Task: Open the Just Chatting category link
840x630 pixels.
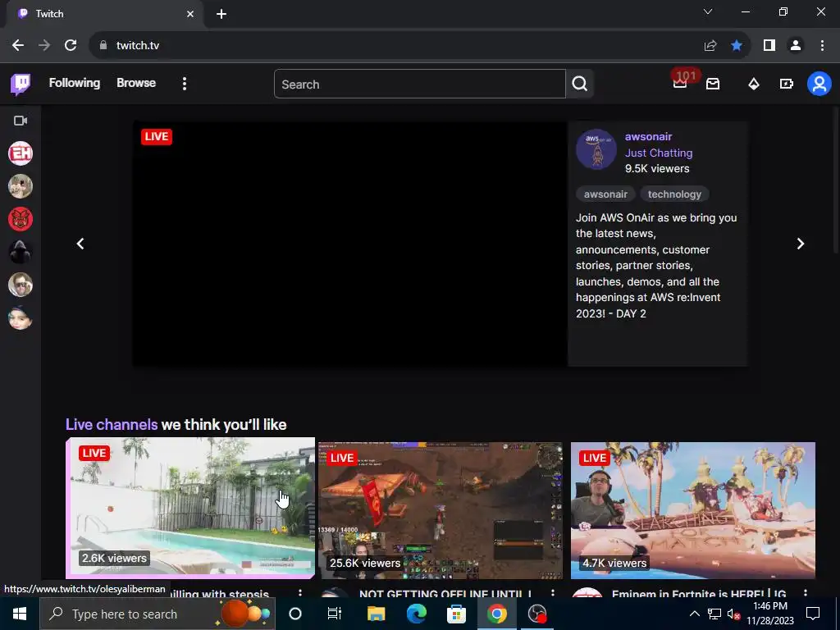Action: (659, 153)
